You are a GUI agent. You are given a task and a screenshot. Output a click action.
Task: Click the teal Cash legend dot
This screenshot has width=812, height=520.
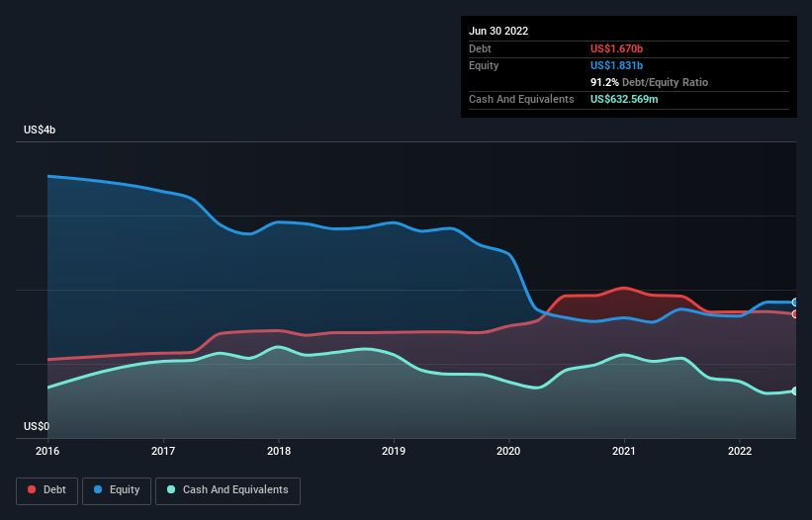tap(171, 489)
